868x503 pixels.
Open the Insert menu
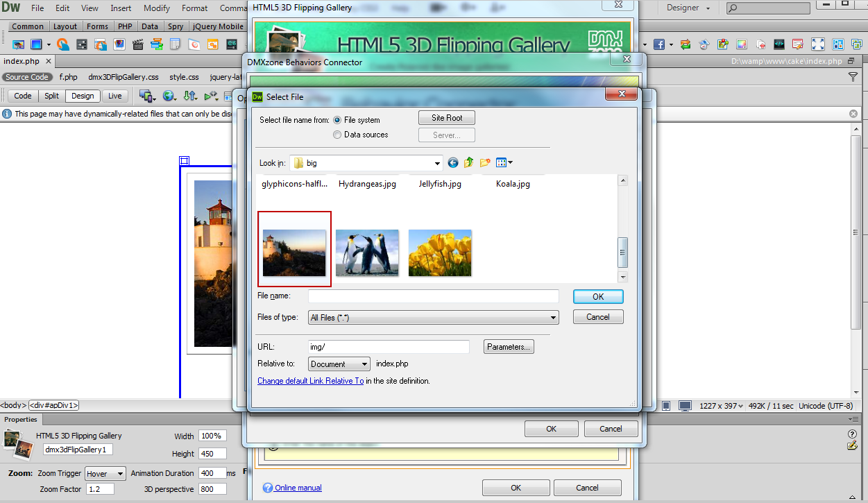(x=121, y=8)
